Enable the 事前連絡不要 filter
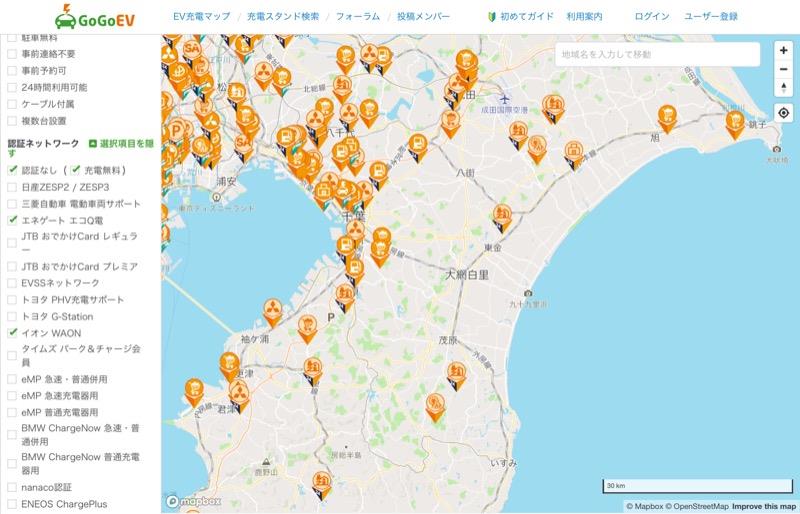The height and width of the screenshot is (514, 800). [x=12, y=54]
